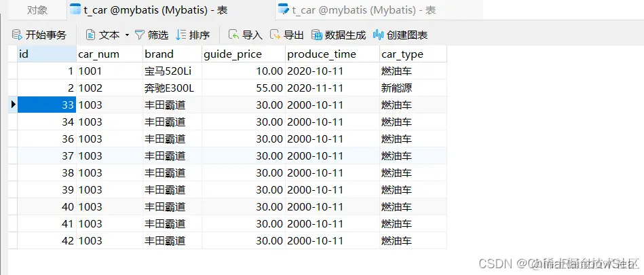Click the 数据生成 label

[345, 35]
